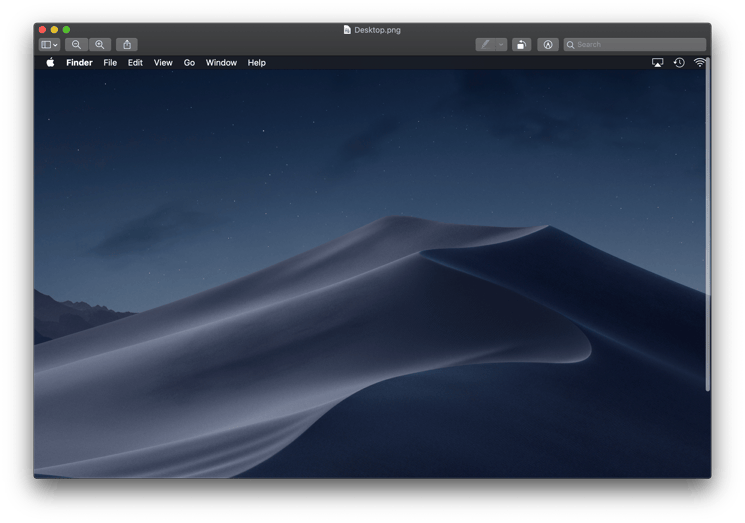Zoom out of the image
The image size is (745, 523).
pyautogui.click(x=76, y=45)
